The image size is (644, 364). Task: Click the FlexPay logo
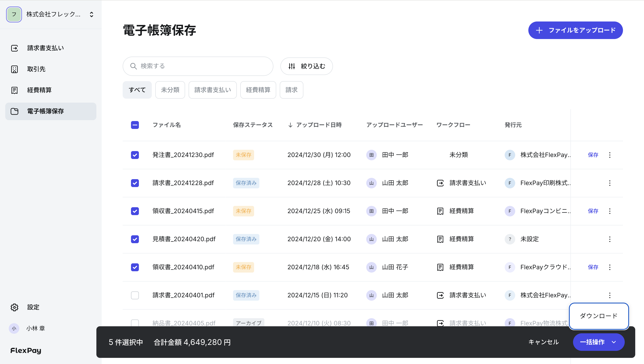click(26, 350)
